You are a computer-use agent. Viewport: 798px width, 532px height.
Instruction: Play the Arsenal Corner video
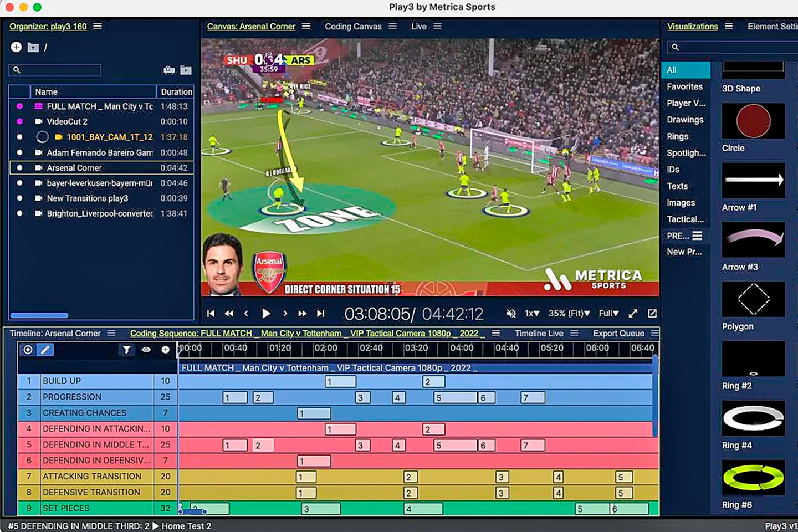(x=266, y=314)
